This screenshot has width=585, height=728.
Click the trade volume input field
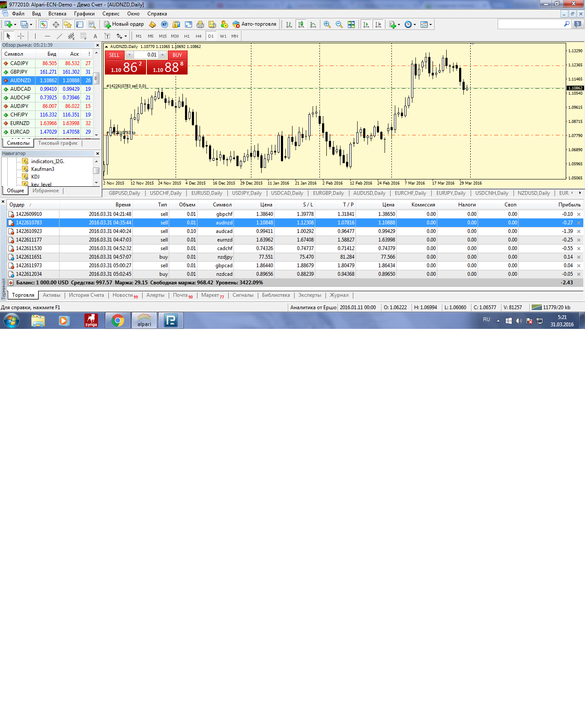click(x=146, y=55)
